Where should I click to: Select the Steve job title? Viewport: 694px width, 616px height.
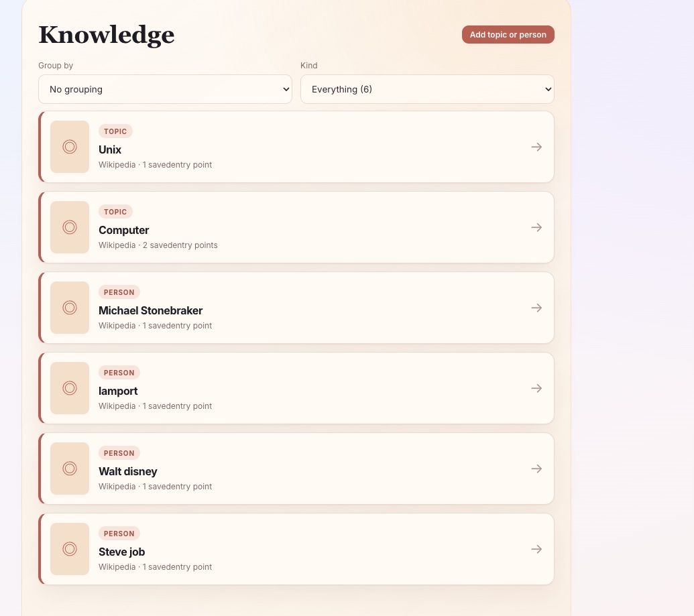[122, 552]
